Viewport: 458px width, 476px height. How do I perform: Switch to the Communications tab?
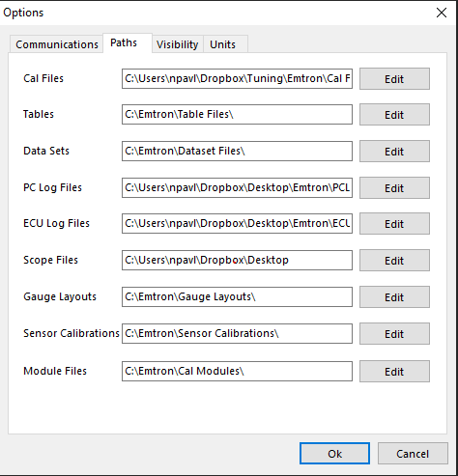pos(57,44)
